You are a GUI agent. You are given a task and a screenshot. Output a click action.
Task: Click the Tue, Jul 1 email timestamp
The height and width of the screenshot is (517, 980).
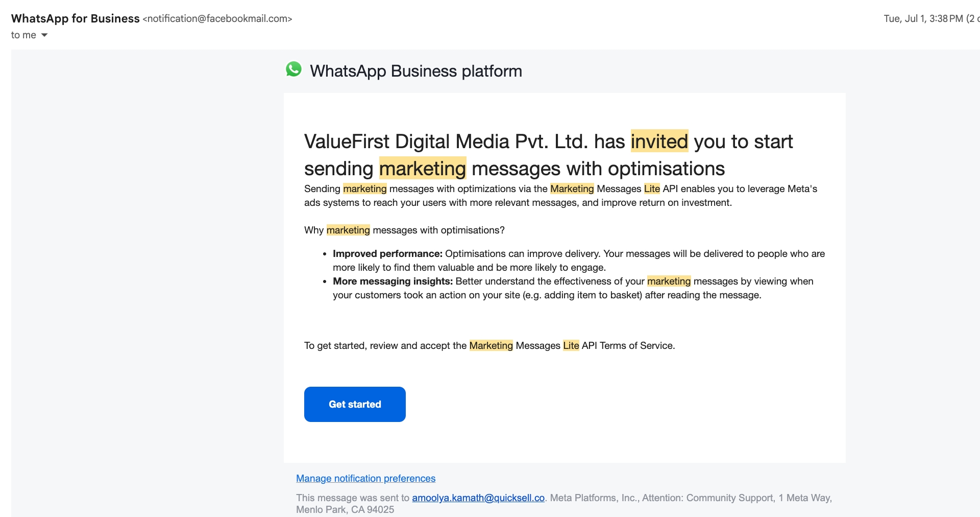[x=923, y=19]
